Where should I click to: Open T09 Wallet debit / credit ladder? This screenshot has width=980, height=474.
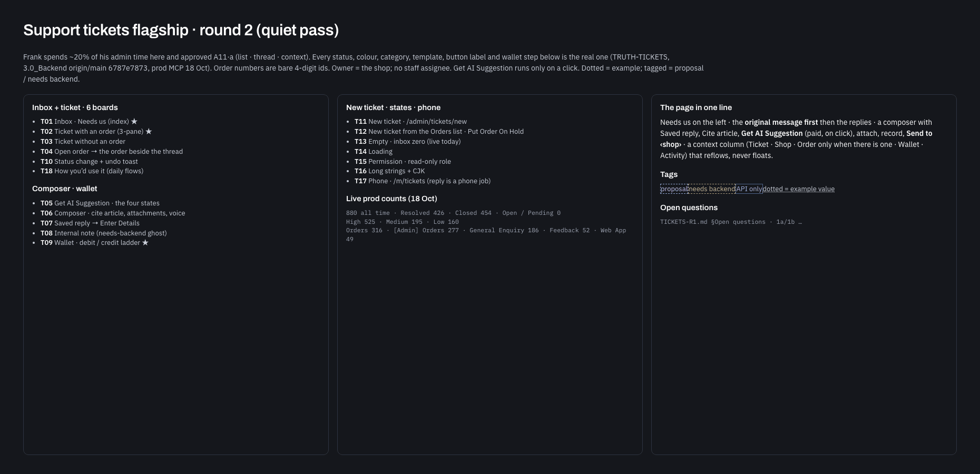click(x=95, y=243)
